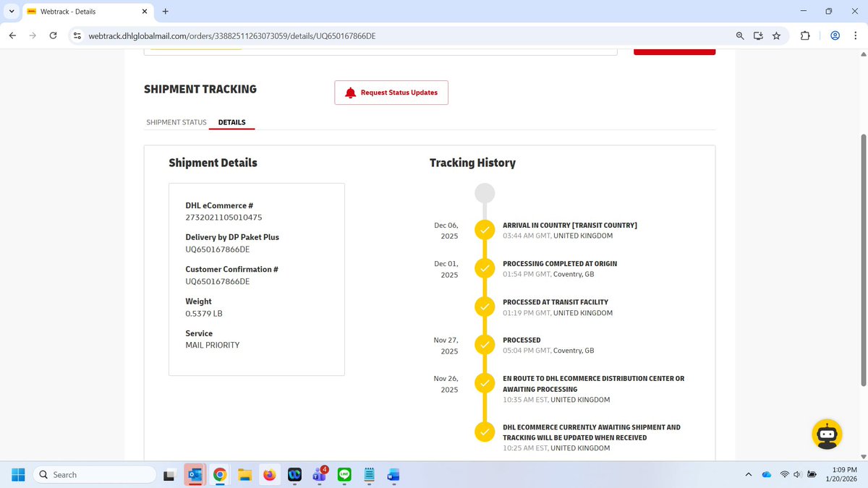Click UQ650167866DE under Customer Confirmation #

218,281
